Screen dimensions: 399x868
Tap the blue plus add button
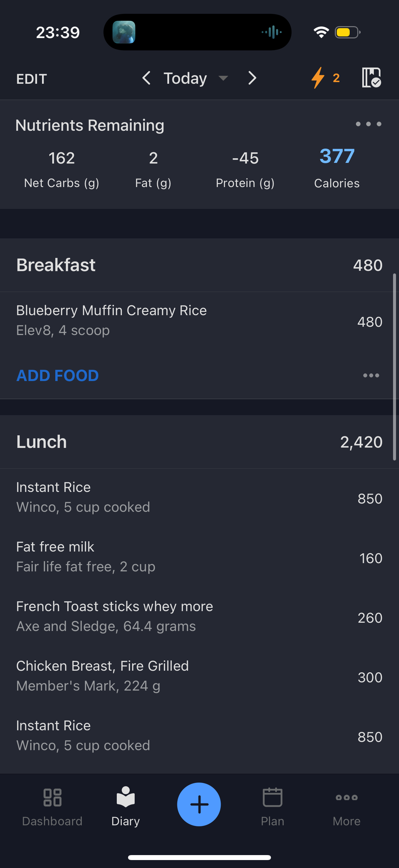tap(199, 804)
